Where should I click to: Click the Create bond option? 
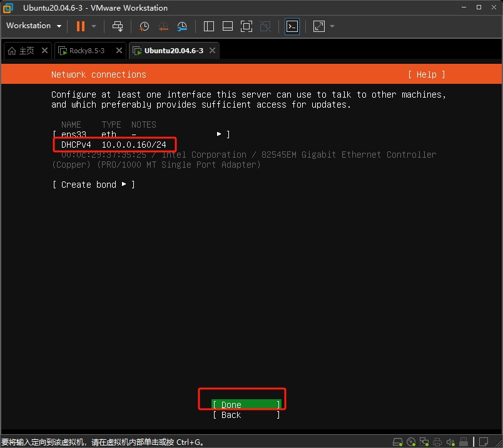tap(93, 185)
